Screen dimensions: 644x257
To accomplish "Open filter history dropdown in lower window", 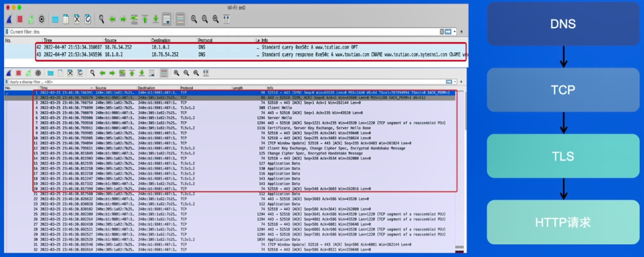I will [455, 82].
